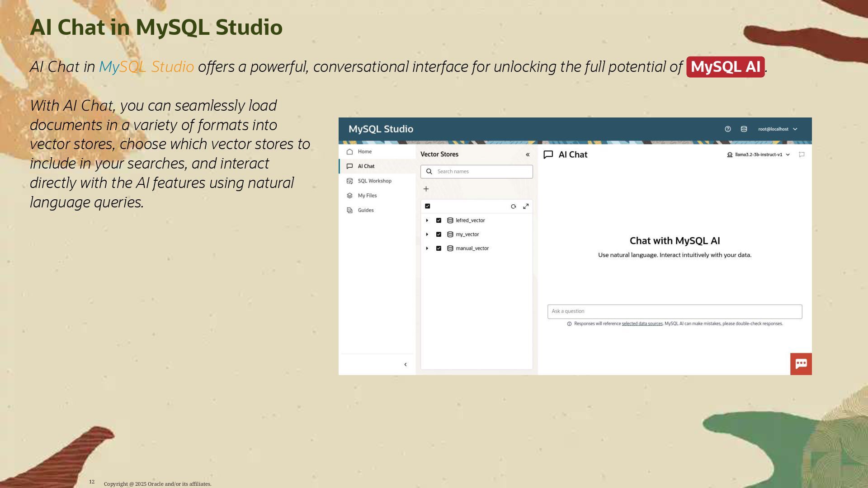Collapse the left navigation sidebar
The height and width of the screenshot is (488, 868).
(x=405, y=365)
